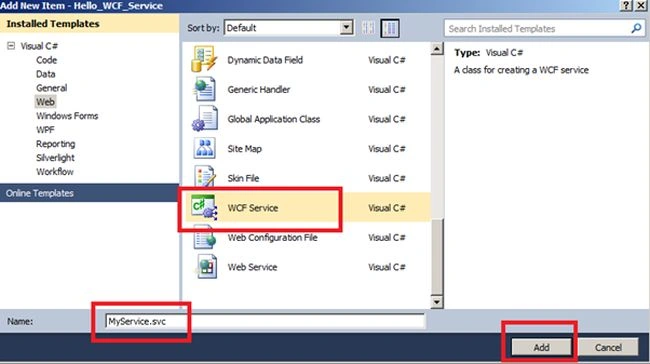650x364 pixels.
Task: Select the Skin File template icon
Action: (x=205, y=177)
